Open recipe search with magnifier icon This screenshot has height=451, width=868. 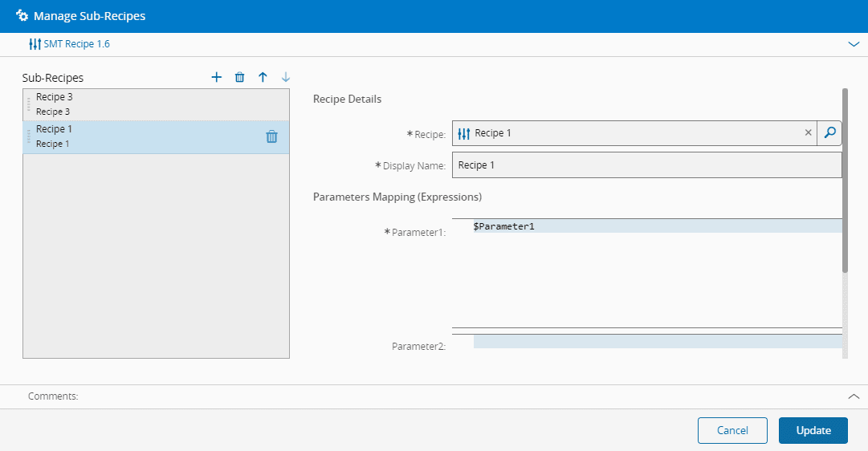[x=829, y=133]
